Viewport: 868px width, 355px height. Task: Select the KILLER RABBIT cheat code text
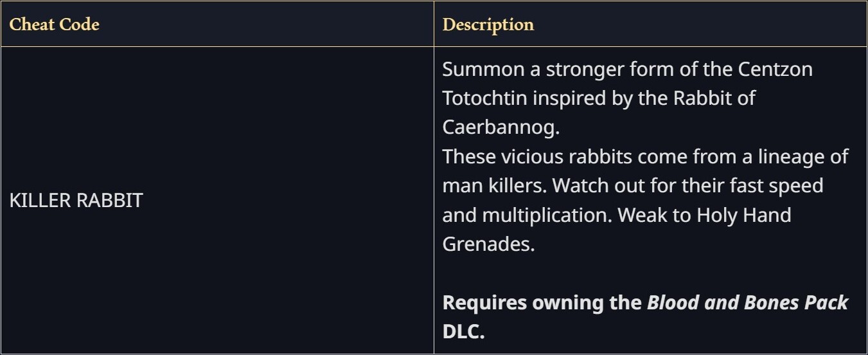pyautogui.click(x=76, y=200)
